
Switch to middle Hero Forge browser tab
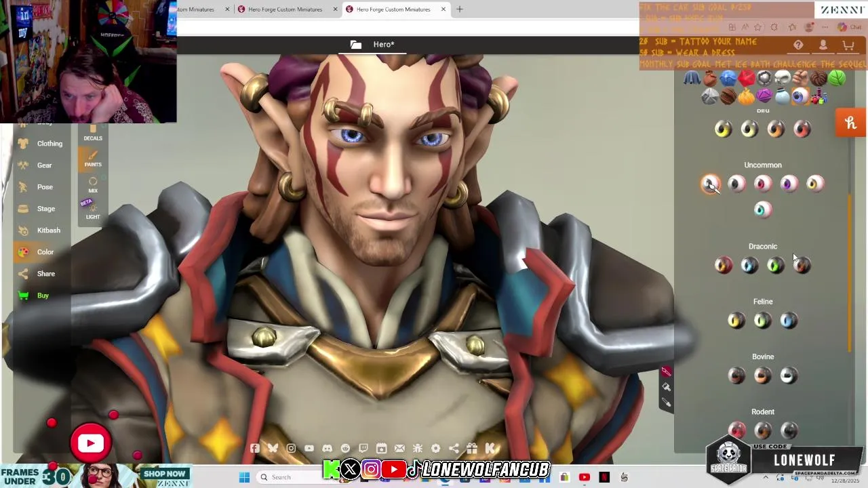pyautogui.click(x=285, y=9)
